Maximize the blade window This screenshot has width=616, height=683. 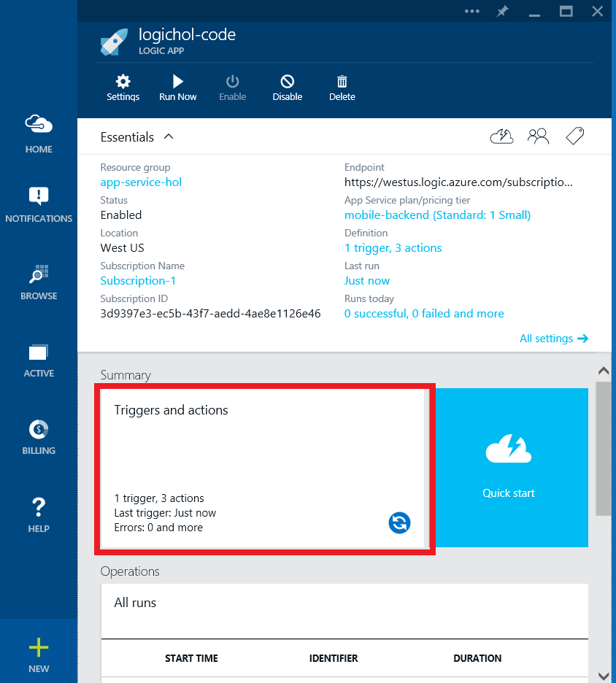tap(566, 12)
